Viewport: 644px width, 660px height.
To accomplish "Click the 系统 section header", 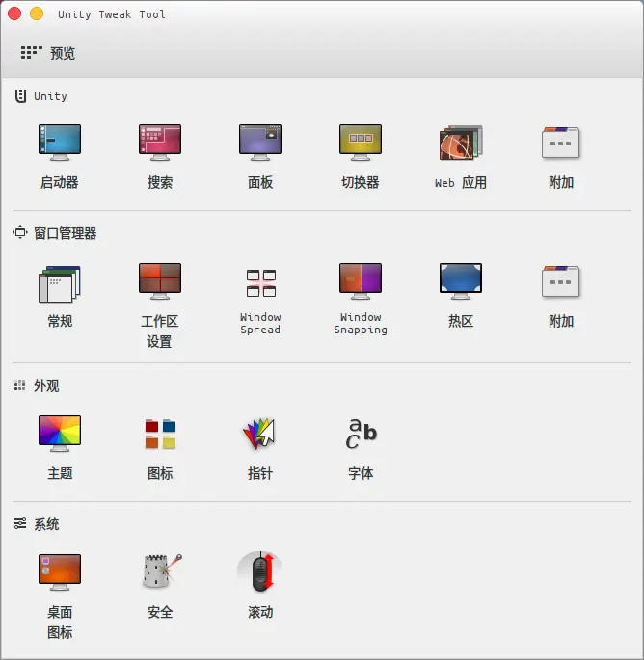I will click(37, 524).
